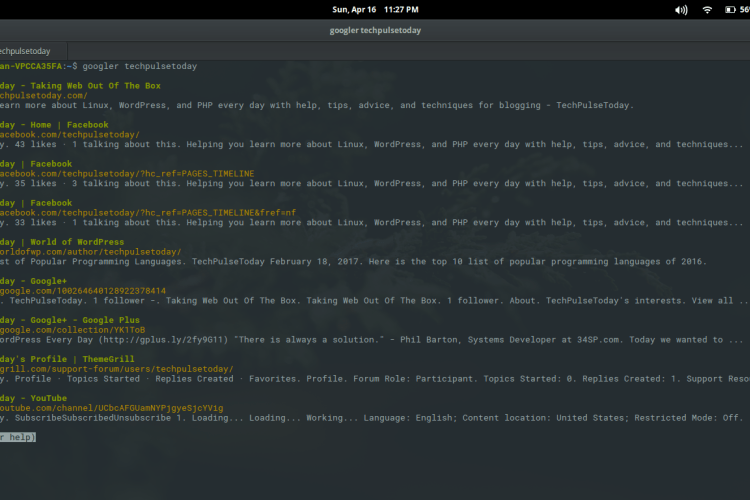Open the battery status indicator
Image resolution: width=750 pixels, height=500 pixels.
coord(737,10)
